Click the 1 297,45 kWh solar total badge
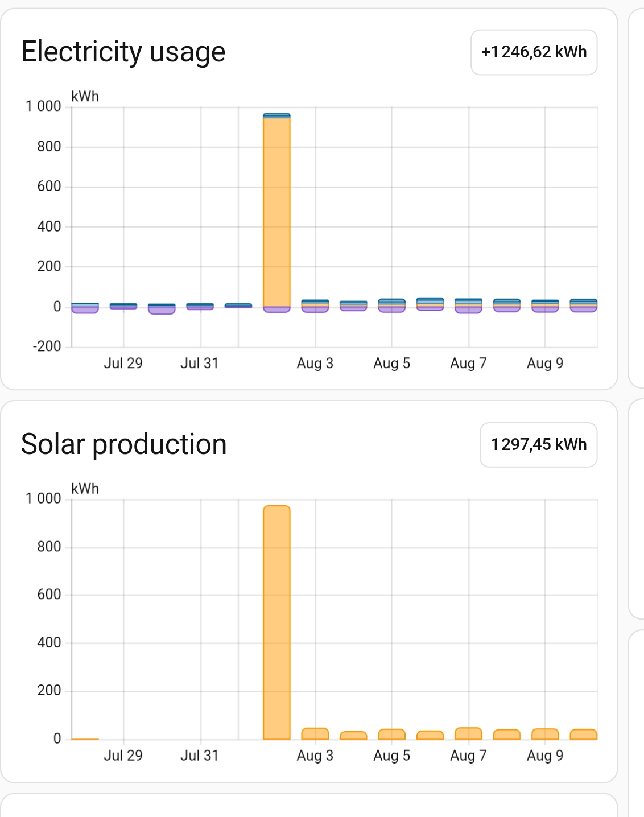This screenshot has height=817, width=644. coord(538,445)
